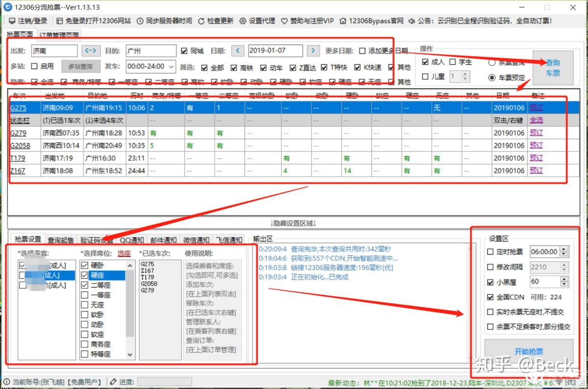Adjust the 定时抢票 time stepper
Screen dimensions: 588x389
tap(564, 252)
